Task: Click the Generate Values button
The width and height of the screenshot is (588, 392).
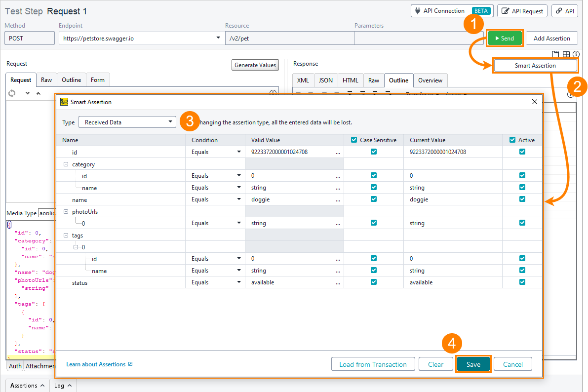Action: point(255,65)
